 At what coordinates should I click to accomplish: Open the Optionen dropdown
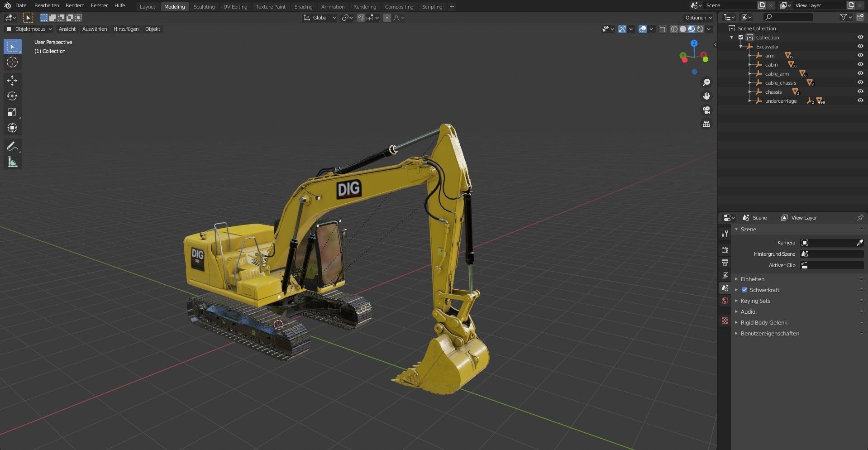[x=698, y=18]
